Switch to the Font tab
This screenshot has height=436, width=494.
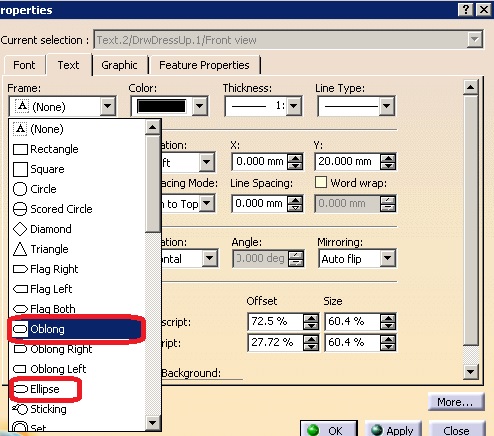(24, 65)
